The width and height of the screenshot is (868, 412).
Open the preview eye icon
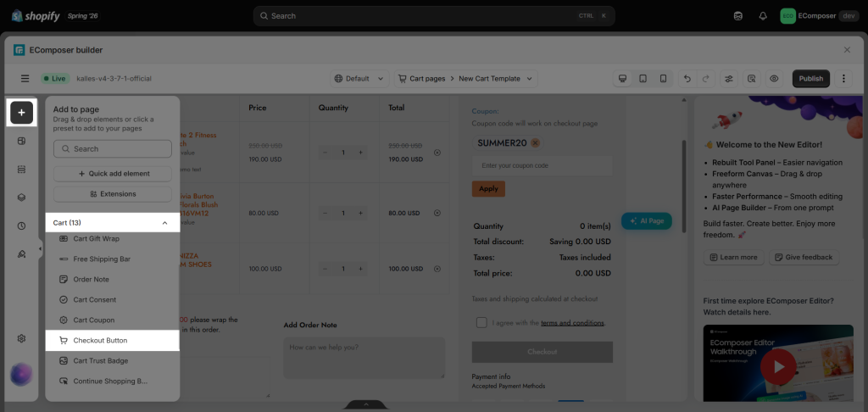point(774,79)
